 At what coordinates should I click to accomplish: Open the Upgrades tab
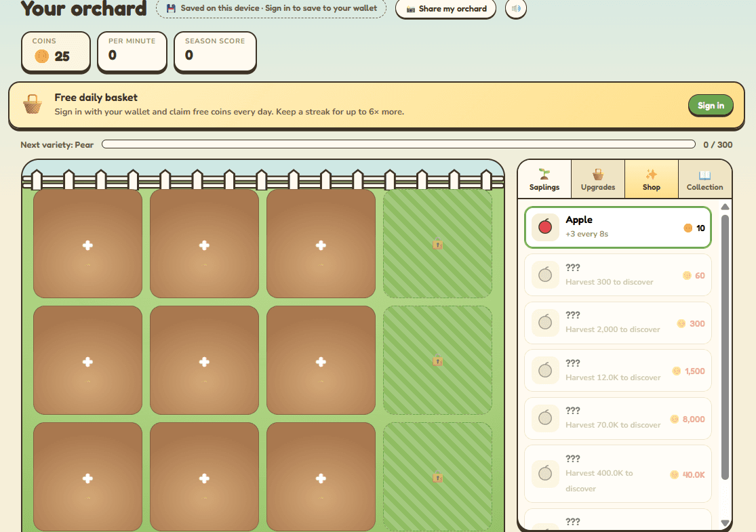coord(598,180)
